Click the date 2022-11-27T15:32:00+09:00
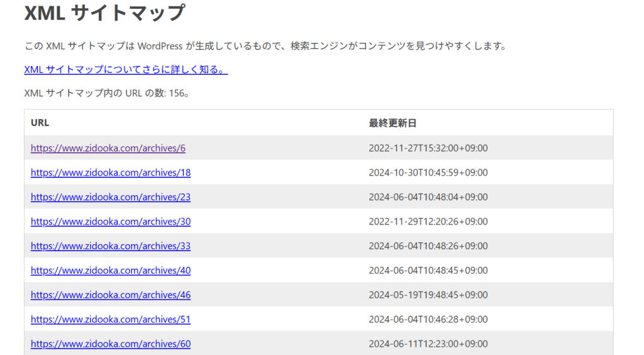 coord(428,149)
